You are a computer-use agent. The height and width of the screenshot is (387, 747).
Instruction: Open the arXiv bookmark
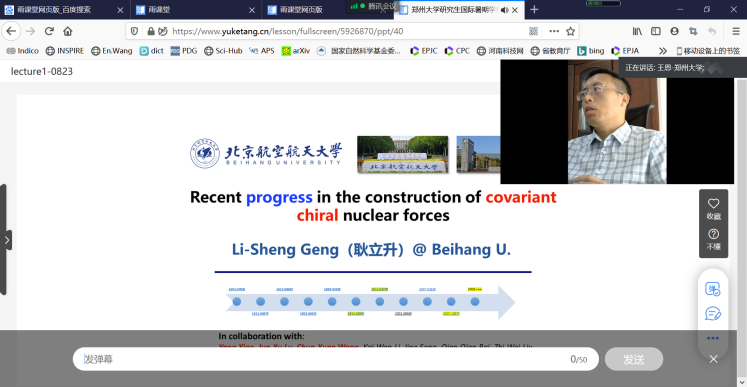pos(295,51)
